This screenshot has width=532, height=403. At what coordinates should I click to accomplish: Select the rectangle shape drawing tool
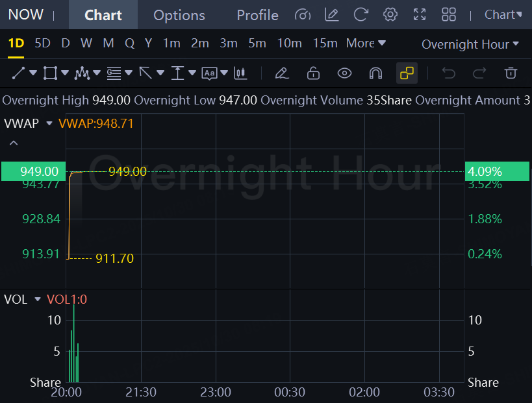50,73
